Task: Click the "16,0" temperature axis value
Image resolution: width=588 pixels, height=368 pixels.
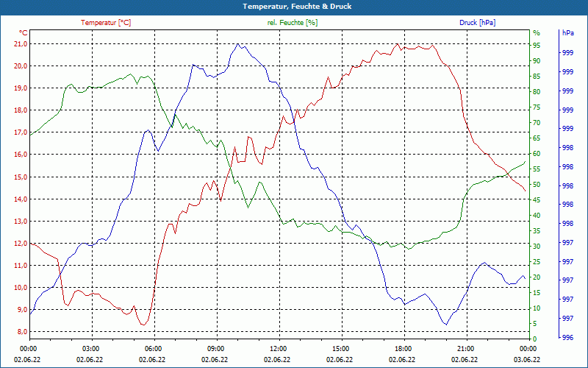Action: point(21,155)
